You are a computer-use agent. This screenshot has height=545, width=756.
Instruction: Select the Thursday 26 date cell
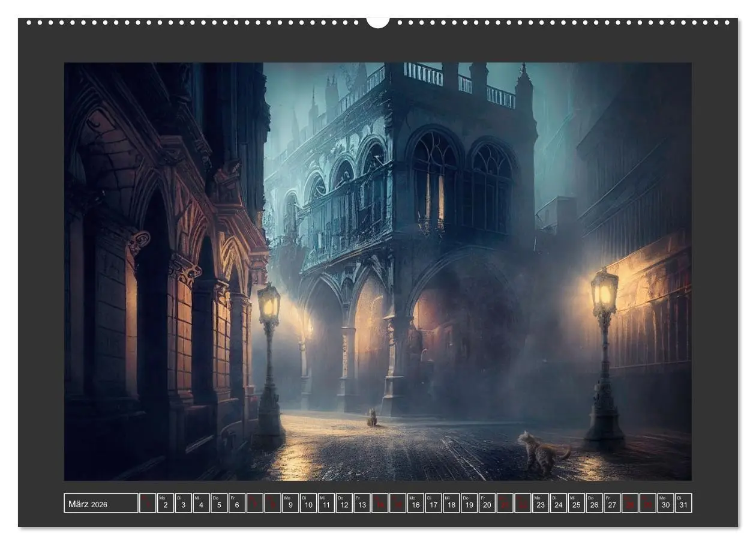click(x=594, y=503)
